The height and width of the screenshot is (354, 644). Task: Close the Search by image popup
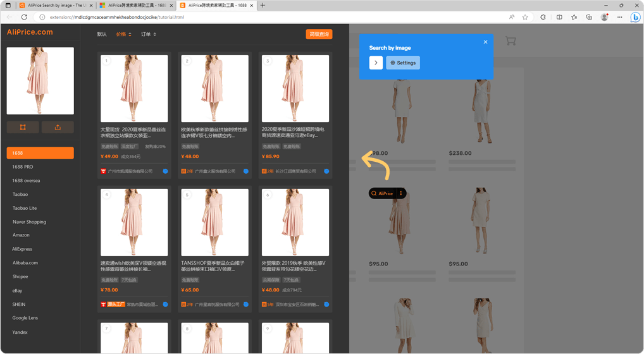click(485, 42)
